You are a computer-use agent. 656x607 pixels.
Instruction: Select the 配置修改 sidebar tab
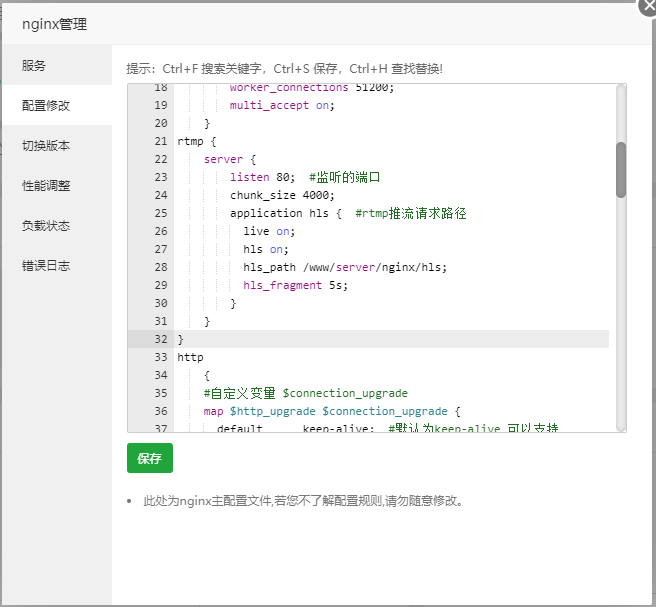click(57, 105)
